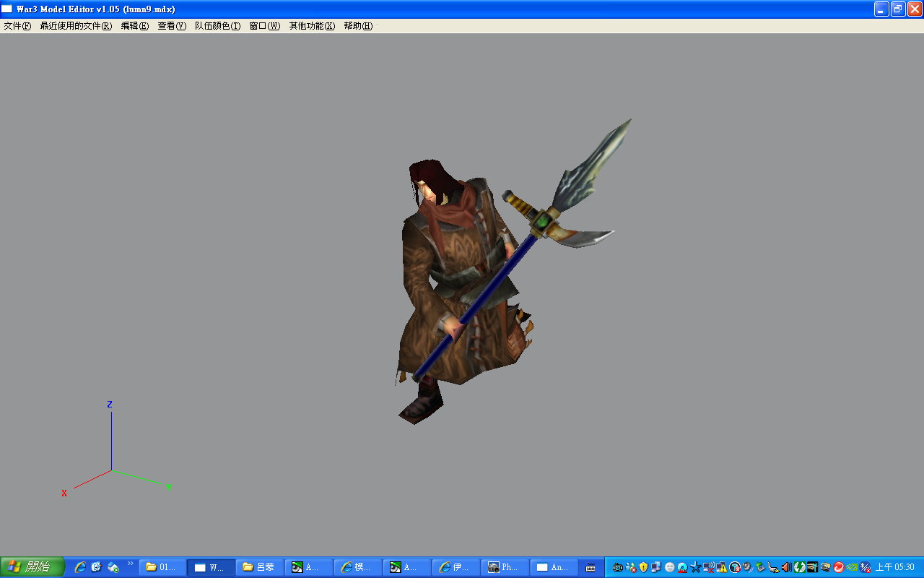Switch to the 呂蒙 folder taskbar button
The height and width of the screenshot is (578, 924).
pyautogui.click(x=260, y=567)
